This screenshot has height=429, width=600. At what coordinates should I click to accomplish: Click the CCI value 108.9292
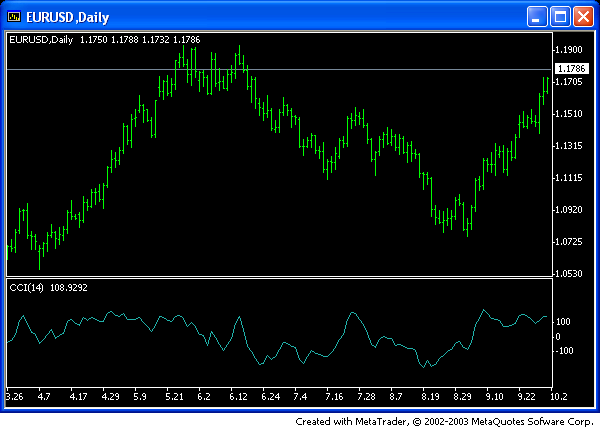click(69, 287)
